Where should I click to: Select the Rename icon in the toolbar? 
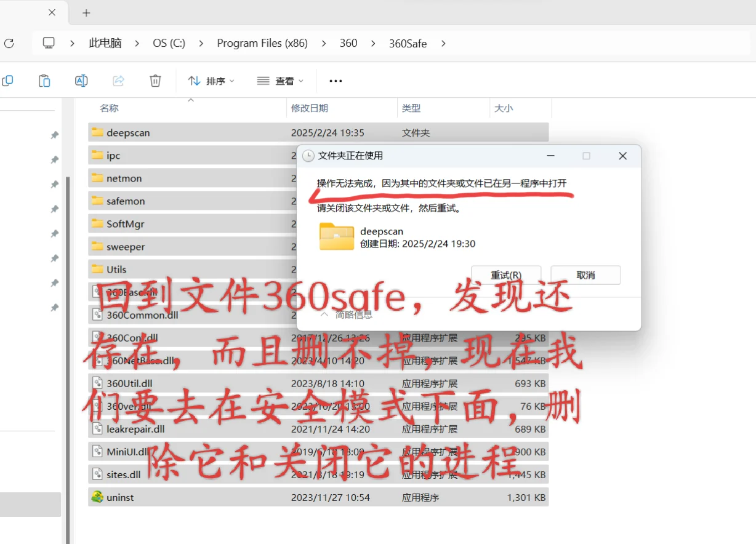81,81
